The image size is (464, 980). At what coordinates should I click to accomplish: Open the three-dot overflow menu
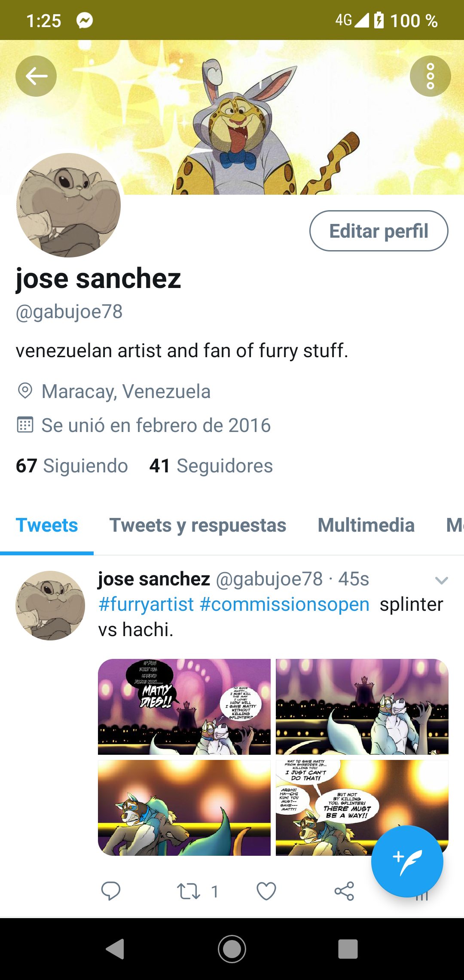pos(430,76)
